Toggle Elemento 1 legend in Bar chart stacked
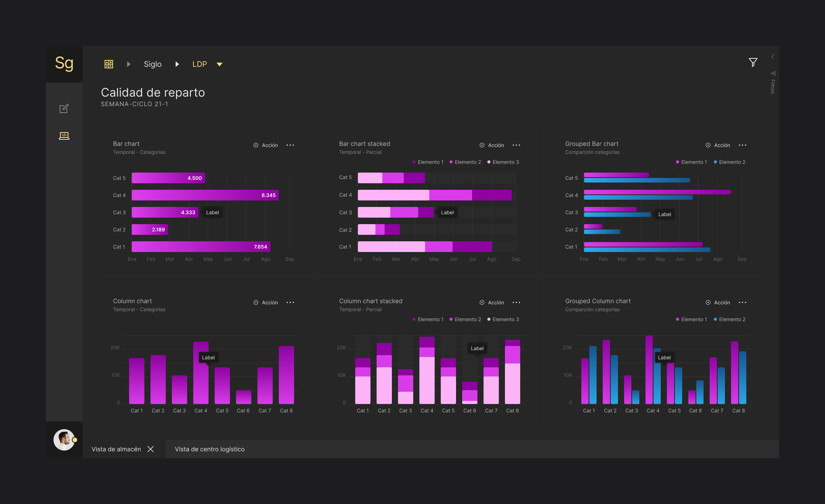 click(428, 162)
